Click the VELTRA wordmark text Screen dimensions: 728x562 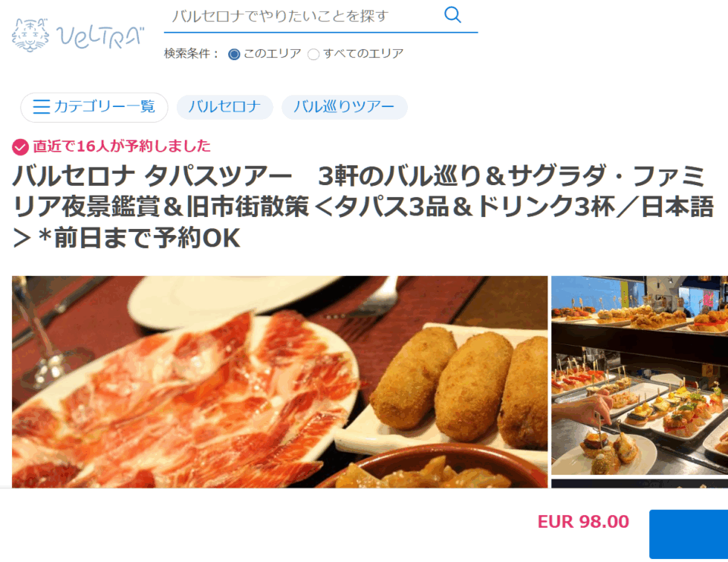click(100, 36)
